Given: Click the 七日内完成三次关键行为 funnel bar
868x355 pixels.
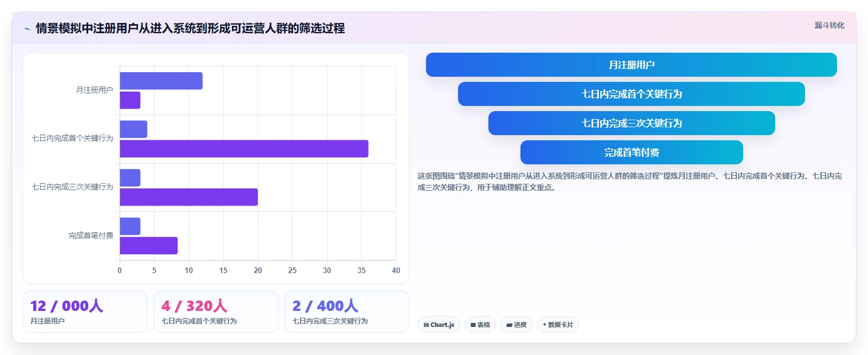Looking at the screenshot, I should tap(632, 123).
